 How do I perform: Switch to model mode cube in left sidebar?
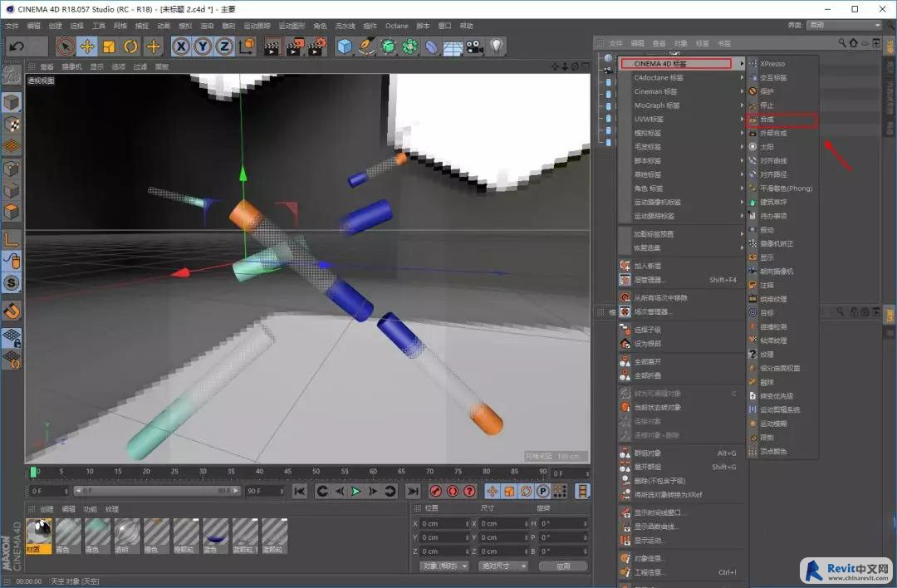click(x=12, y=102)
